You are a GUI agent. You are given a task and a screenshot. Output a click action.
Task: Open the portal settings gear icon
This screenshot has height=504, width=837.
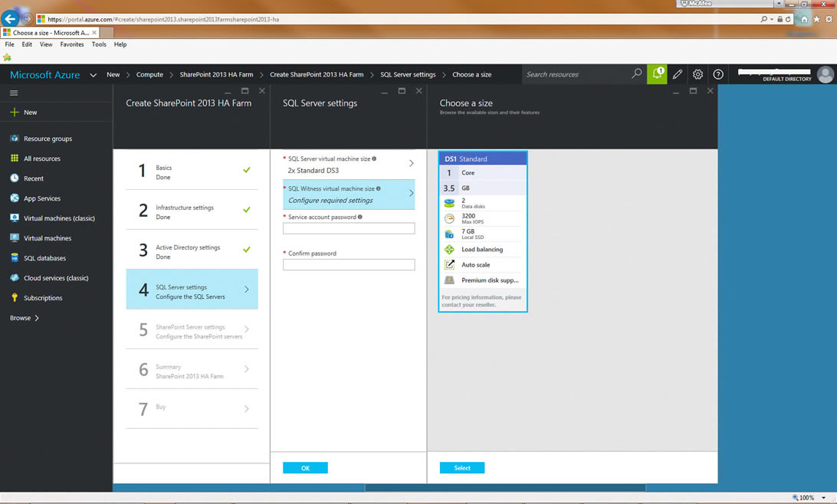[697, 74]
